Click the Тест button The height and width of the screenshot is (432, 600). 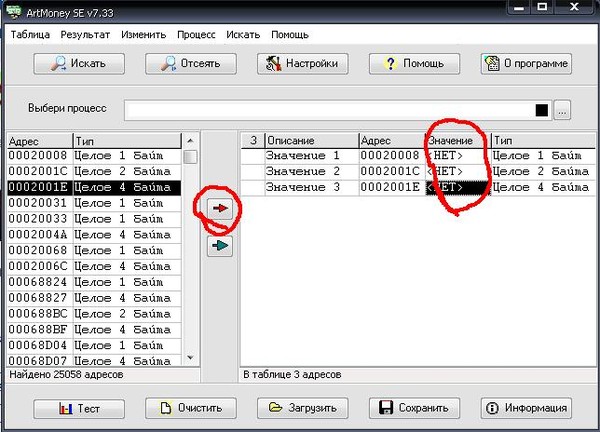[79, 408]
